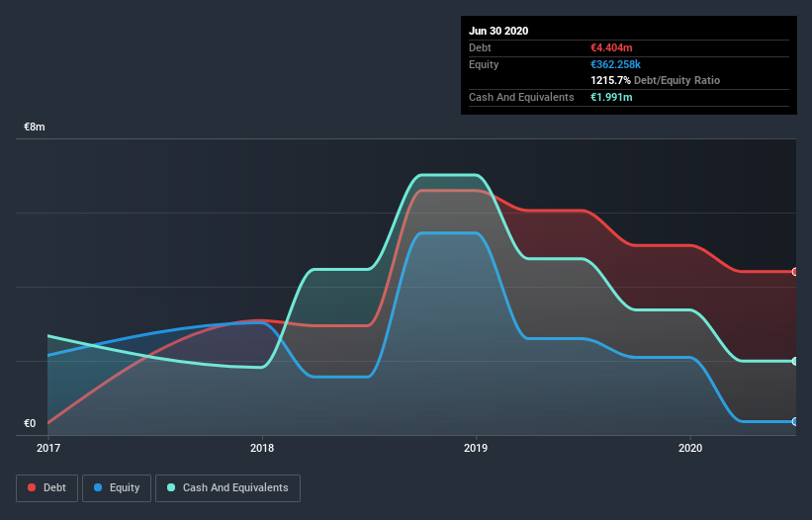Click the red Debt legend dot
The height and width of the screenshot is (520, 812).
pyautogui.click(x=32, y=487)
